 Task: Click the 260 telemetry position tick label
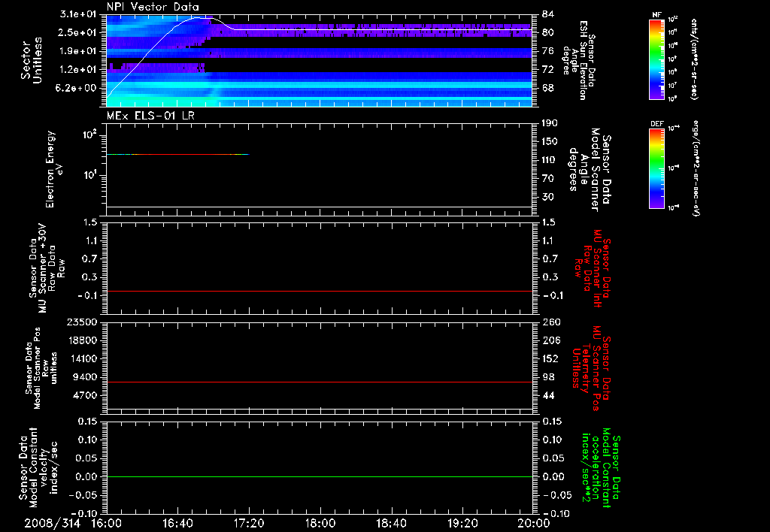click(550, 322)
